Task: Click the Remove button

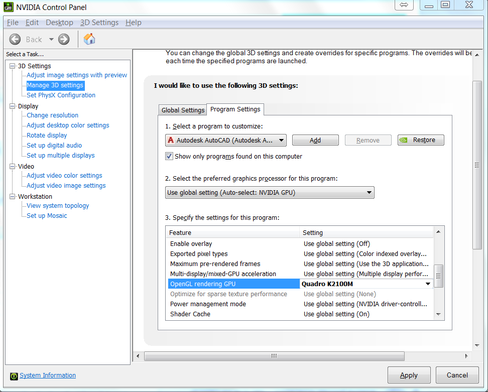Action: [368, 140]
